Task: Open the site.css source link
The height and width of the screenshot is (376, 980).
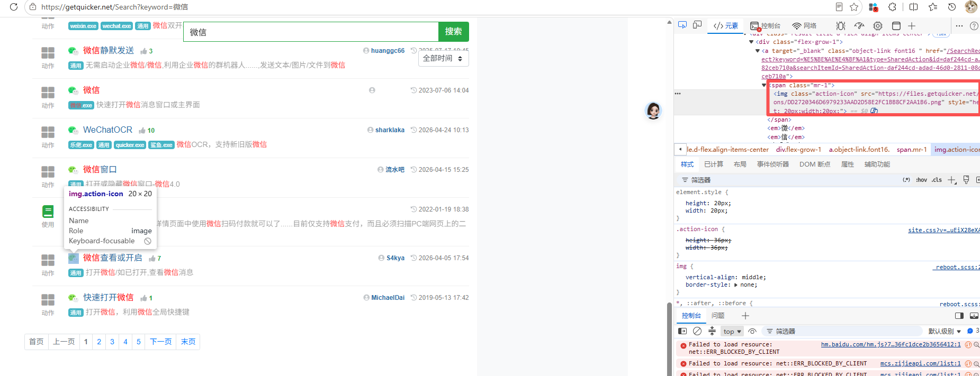Action: 943,230
